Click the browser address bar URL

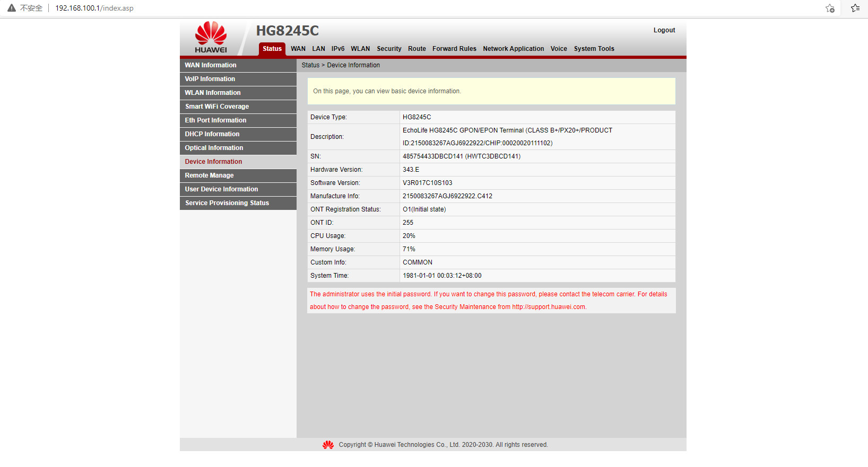click(94, 8)
